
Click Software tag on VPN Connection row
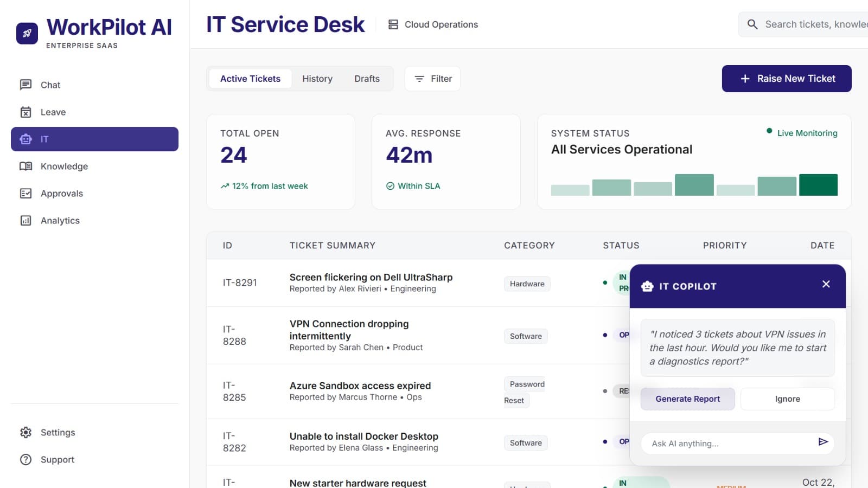(526, 336)
